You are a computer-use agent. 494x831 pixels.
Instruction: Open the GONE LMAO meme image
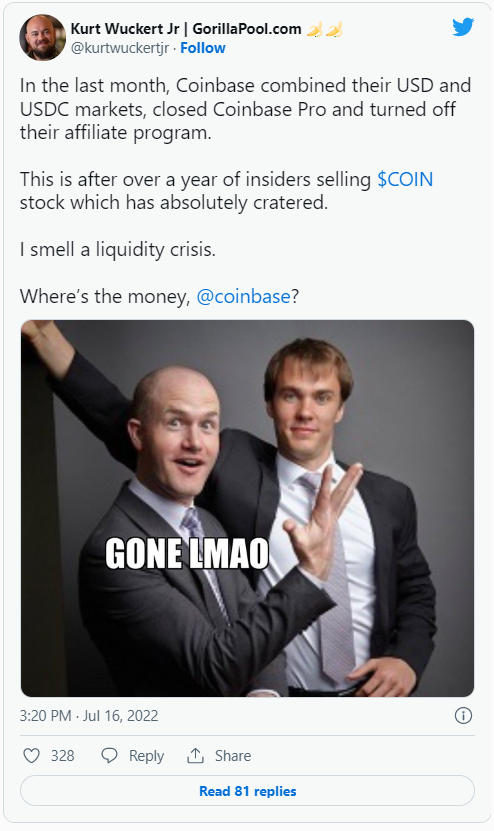click(x=247, y=508)
